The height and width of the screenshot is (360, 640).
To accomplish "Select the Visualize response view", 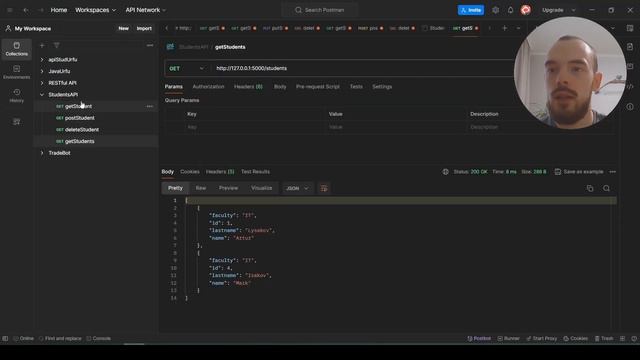I will point(261,188).
